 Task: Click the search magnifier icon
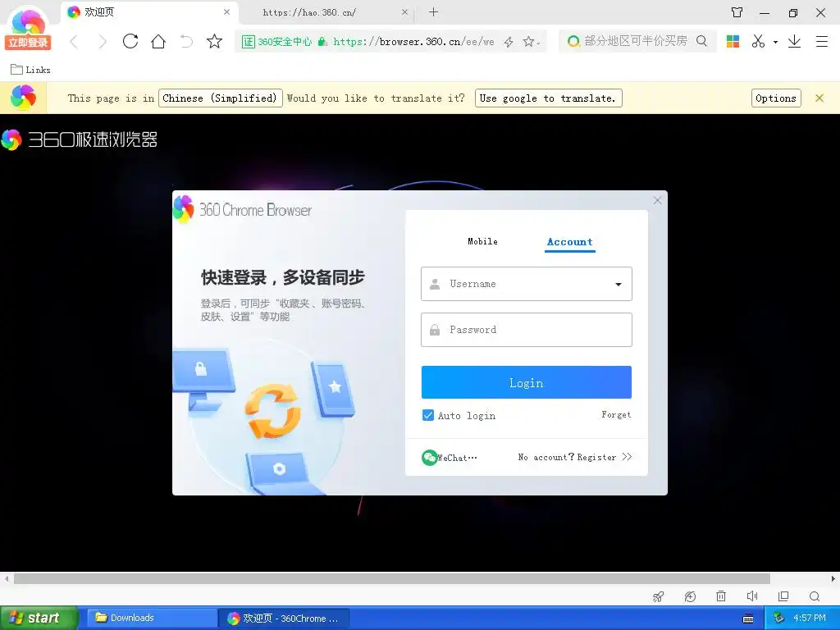point(701,41)
